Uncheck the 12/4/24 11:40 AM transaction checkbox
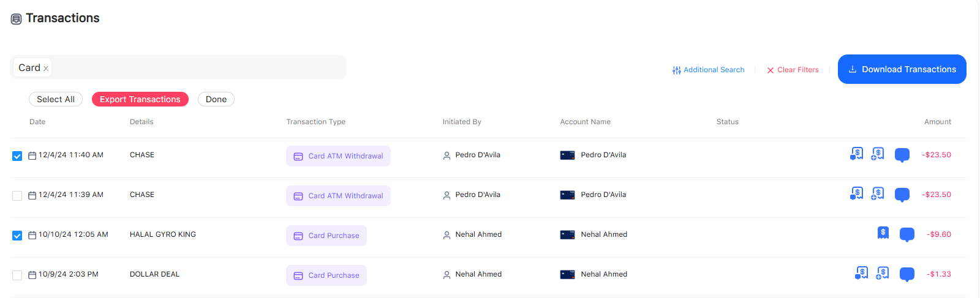This screenshot has width=980, height=298. (17, 156)
